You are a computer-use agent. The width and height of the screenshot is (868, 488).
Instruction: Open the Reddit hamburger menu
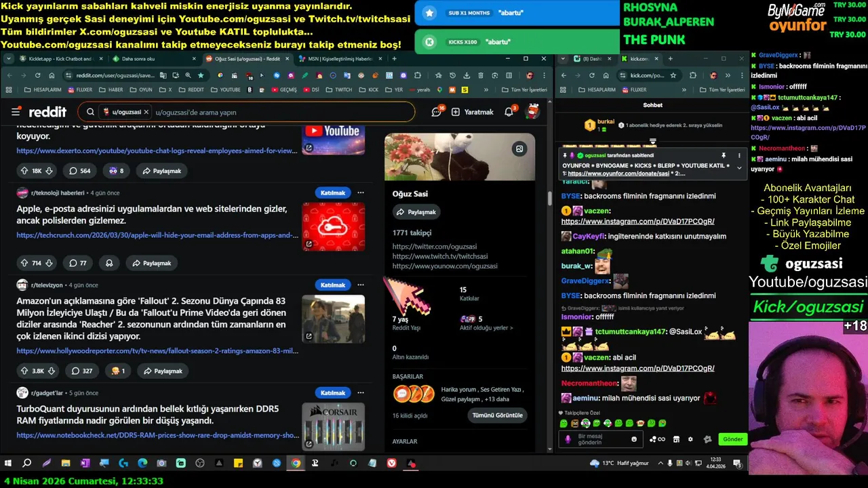(x=16, y=112)
